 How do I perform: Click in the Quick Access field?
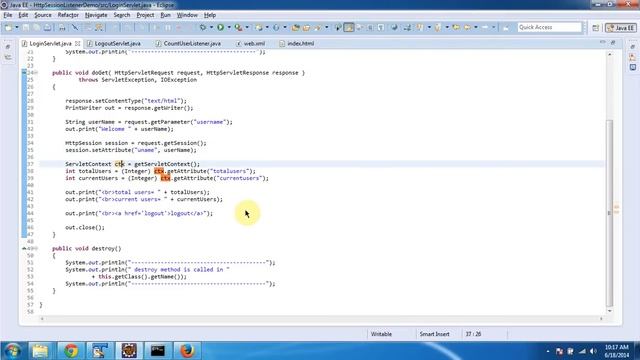pyautogui.click(x=549, y=27)
